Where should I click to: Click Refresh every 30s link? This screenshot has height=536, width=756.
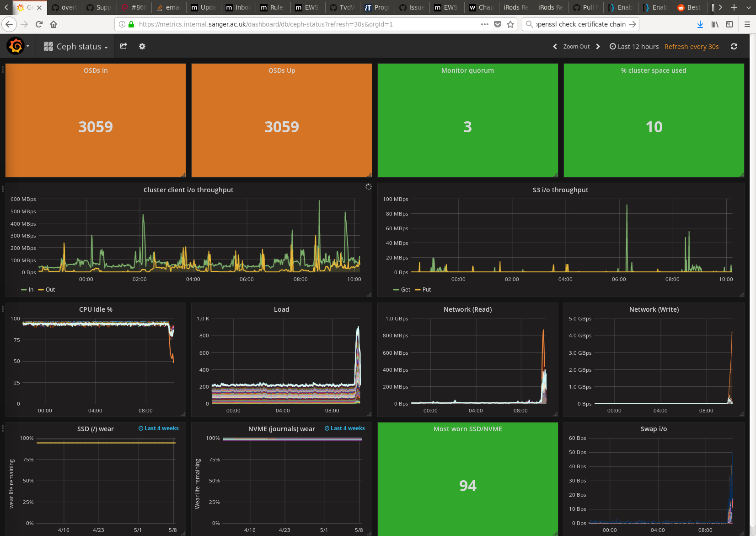pyautogui.click(x=691, y=46)
